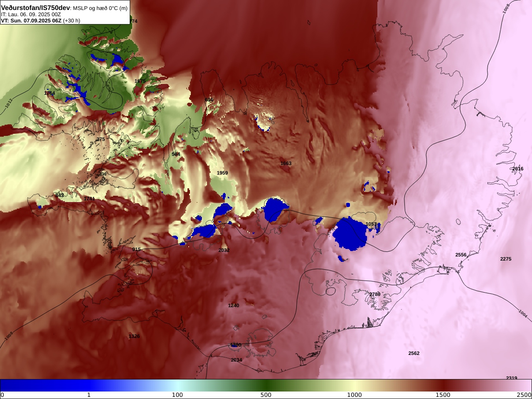Click the 2319 height value
Viewport: 532px width, 399px height.
[x=512, y=378]
